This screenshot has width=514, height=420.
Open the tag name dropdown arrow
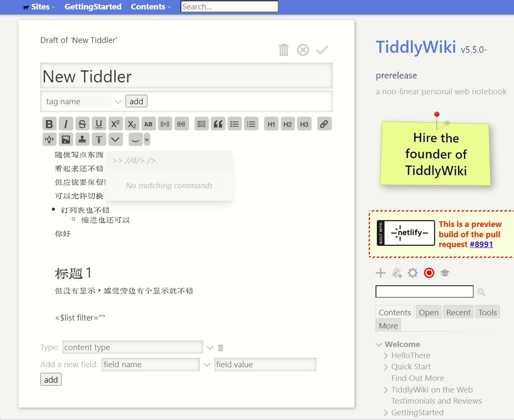point(118,102)
